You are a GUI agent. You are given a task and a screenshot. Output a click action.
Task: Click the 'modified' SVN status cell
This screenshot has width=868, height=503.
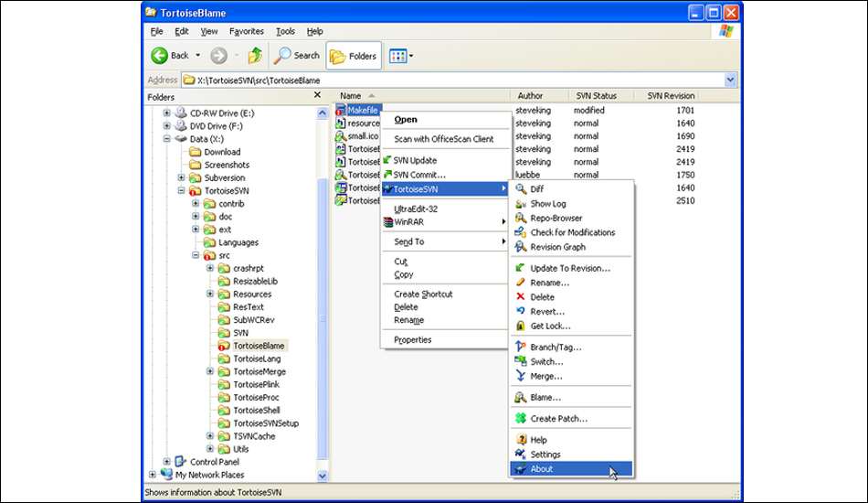(x=589, y=111)
